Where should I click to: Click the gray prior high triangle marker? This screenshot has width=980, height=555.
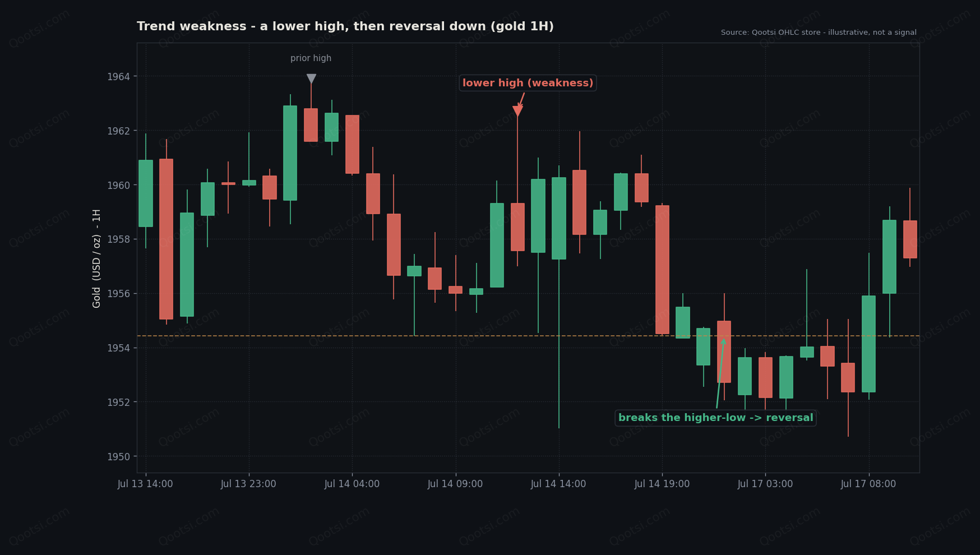(311, 79)
